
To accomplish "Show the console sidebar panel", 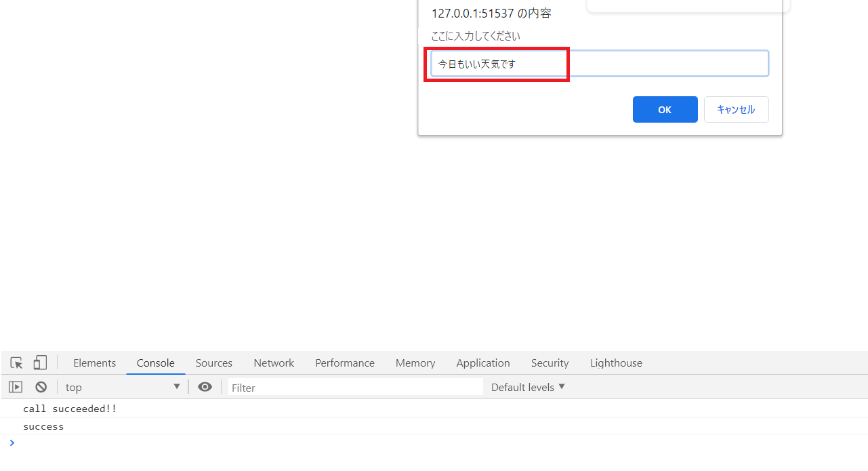I will pos(16,387).
